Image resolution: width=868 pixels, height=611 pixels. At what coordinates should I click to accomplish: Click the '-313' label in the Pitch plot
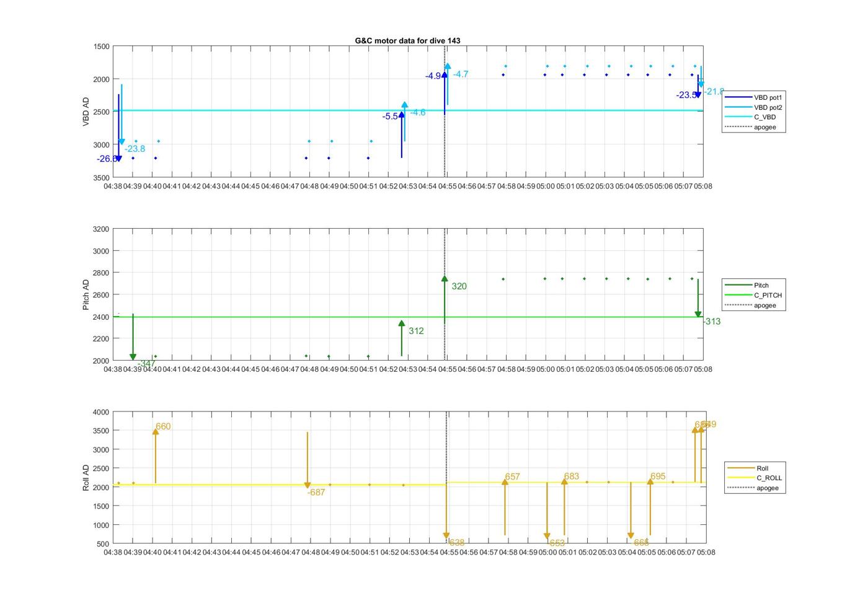(711, 322)
